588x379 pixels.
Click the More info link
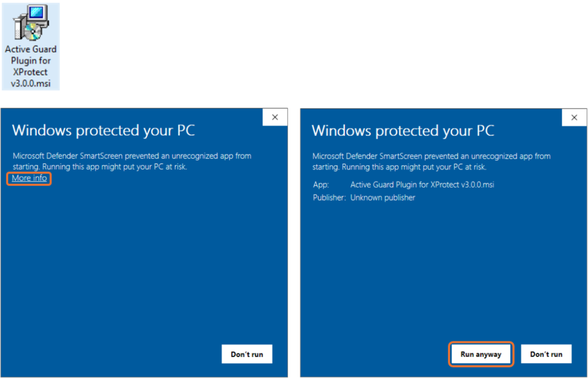(x=29, y=178)
